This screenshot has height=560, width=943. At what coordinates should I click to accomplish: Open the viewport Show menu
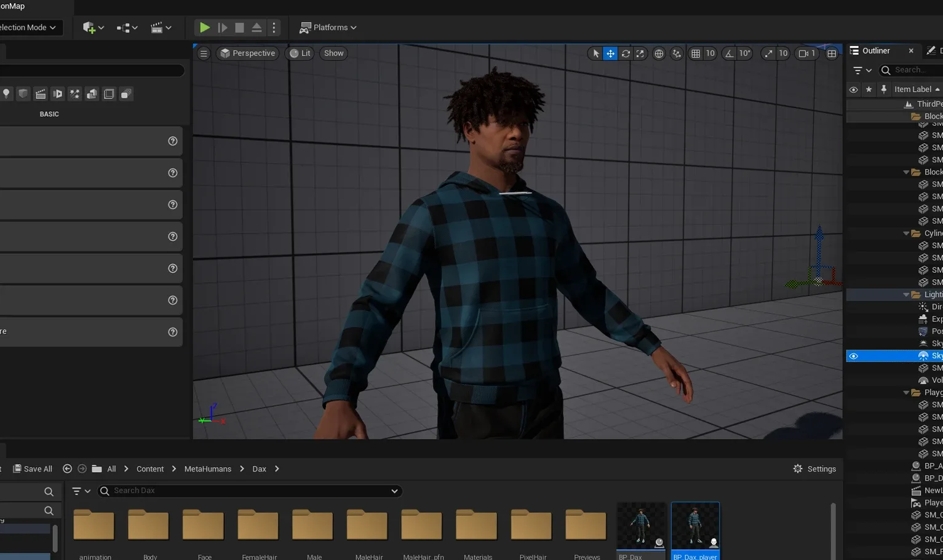click(334, 53)
